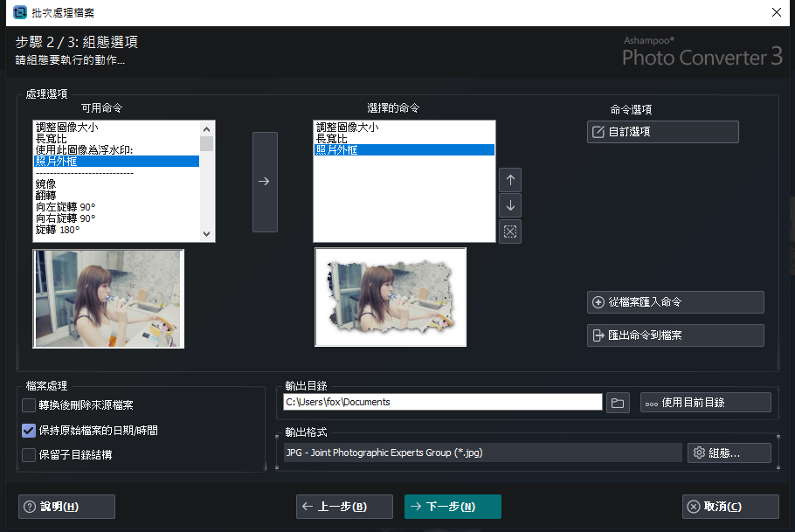Click 匯出命令到檔案 export button
Viewport: 795px width, 532px height.
(675, 335)
